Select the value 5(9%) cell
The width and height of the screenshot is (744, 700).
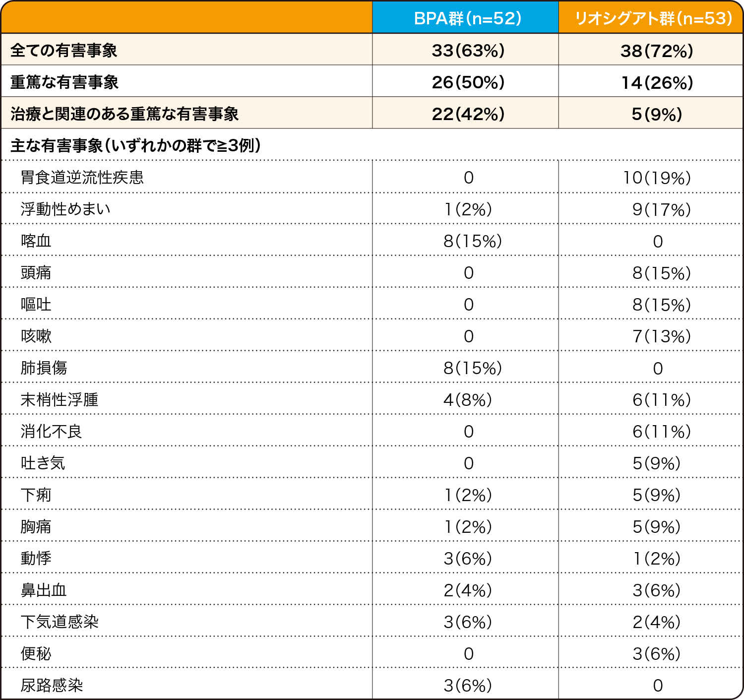(651, 113)
